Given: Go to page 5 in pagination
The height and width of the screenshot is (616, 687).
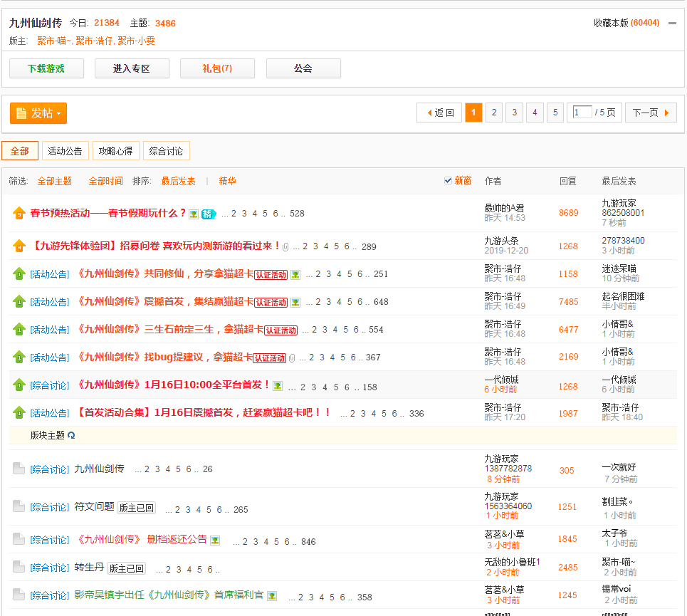Looking at the screenshot, I should pos(555,113).
